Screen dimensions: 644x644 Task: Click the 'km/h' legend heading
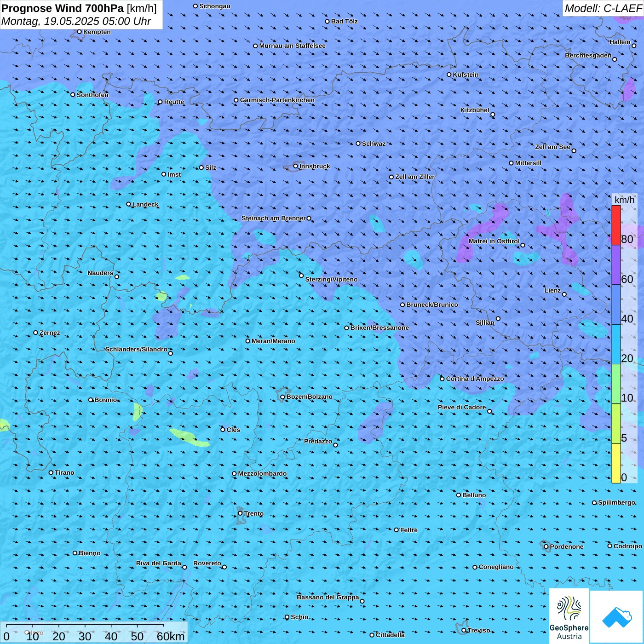click(624, 200)
